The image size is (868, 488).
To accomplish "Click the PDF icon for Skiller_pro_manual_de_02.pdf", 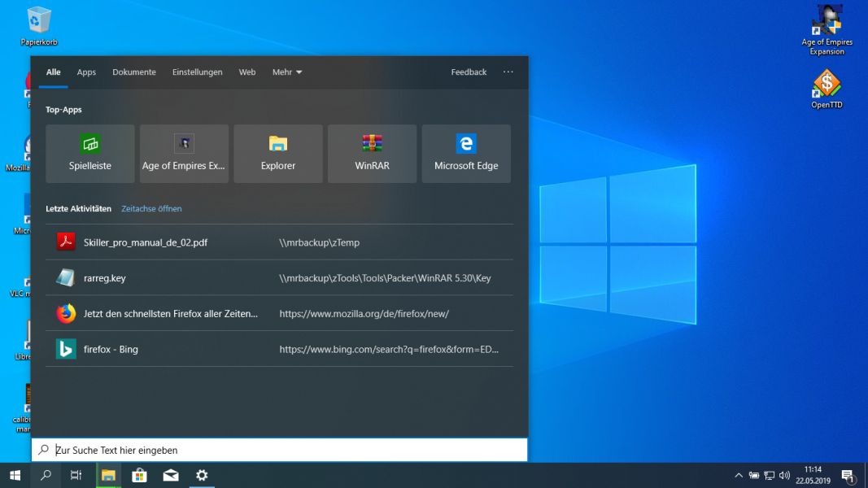I will (x=66, y=242).
